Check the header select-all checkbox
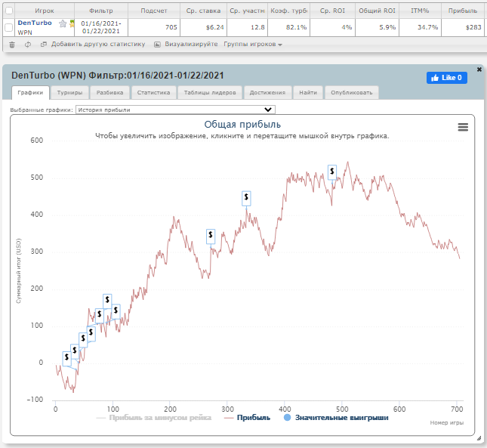 [x=8, y=11]
